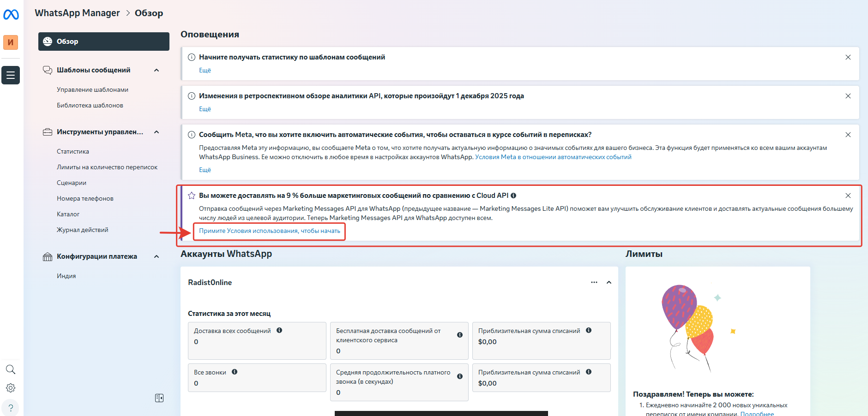Collapse Инструменты управления section
Viewport: 868px width, 416px height.
click(x=157, y=132)
